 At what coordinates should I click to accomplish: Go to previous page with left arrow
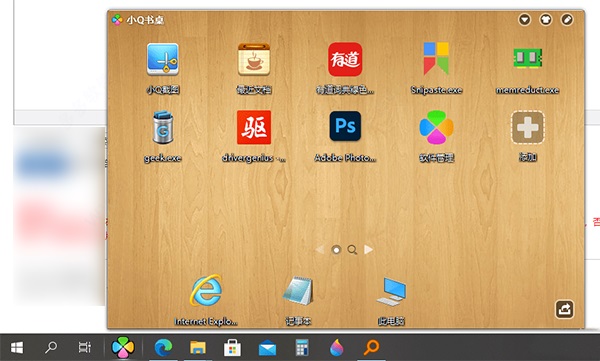click(320, 250)
